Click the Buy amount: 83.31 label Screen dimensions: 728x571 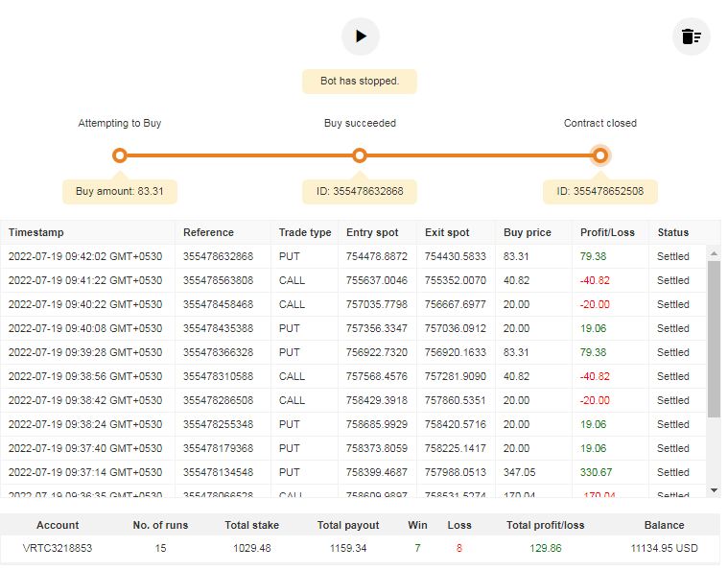(x=120, y=192)
